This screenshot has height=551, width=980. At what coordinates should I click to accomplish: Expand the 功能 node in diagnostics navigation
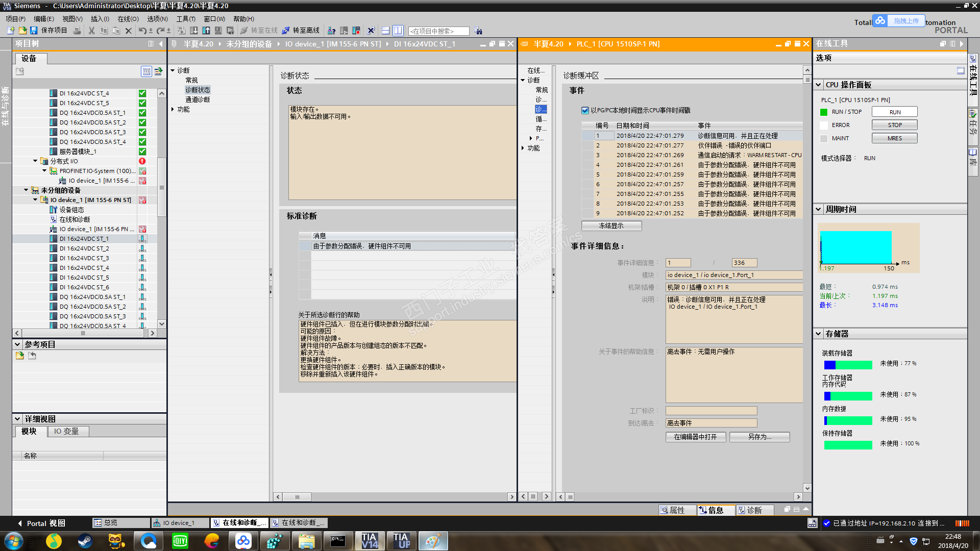pos(173,109)
